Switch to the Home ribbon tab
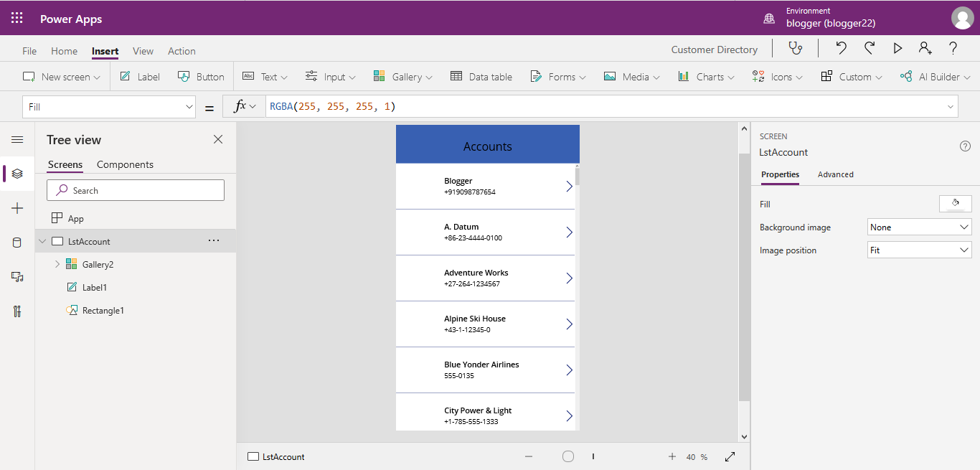Viewport: 980px width, 470px height. (64, 51)
